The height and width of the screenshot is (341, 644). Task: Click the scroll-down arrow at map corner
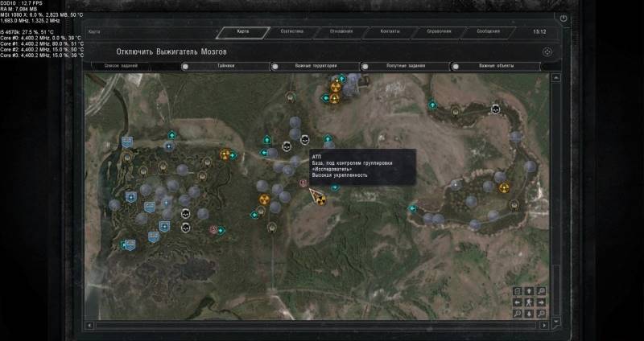click(x=554, y=319)
